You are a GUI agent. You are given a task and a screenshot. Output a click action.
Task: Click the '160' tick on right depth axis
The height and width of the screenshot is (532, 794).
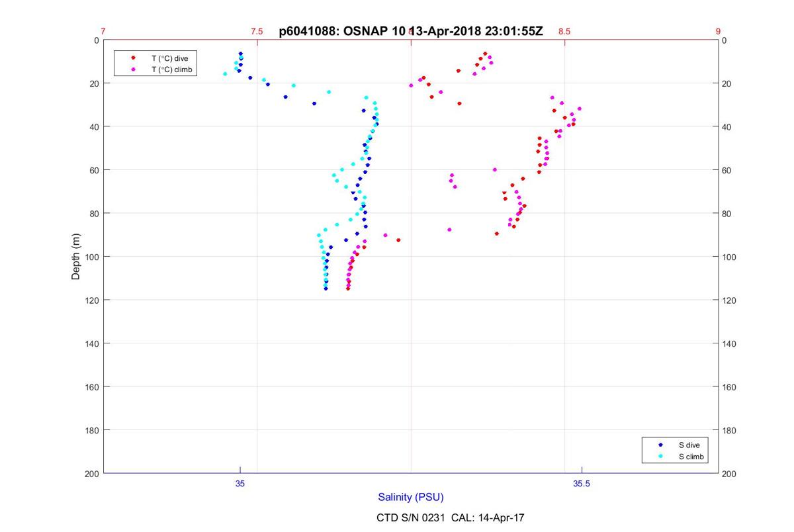730,386
